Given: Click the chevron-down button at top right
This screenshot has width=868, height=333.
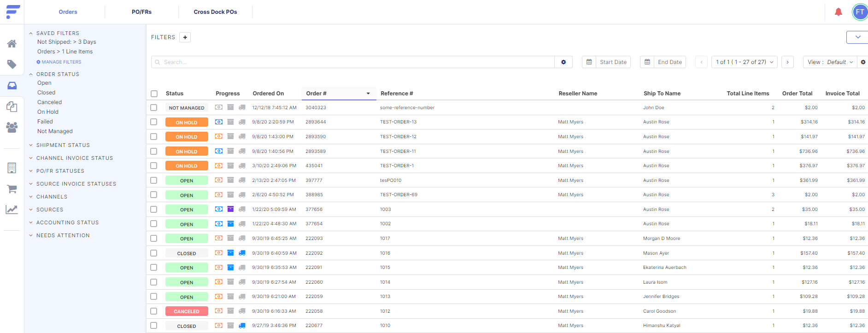Looking at the screenshot, I should coord(857,37).
